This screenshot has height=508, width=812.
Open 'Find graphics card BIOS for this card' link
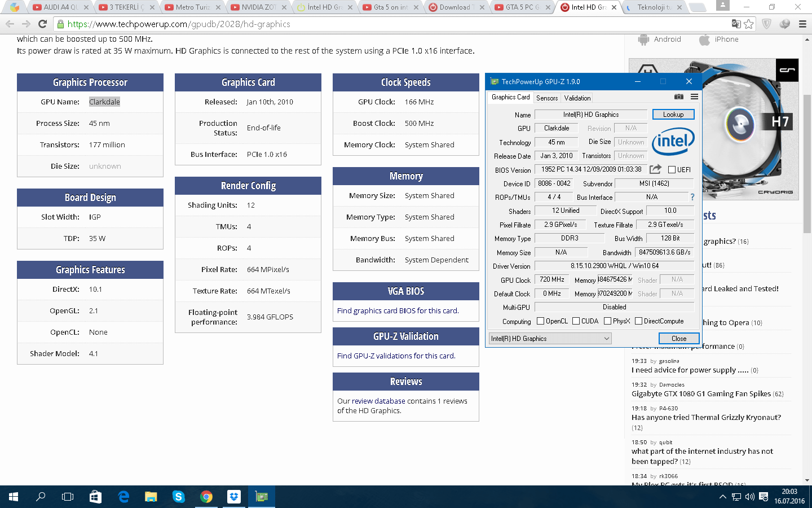click(398, 310)
